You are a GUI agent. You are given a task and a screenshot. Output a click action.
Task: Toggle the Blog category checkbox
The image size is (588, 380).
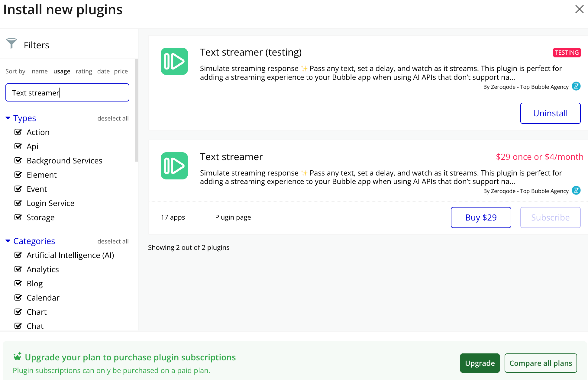(x=18, y=283)
